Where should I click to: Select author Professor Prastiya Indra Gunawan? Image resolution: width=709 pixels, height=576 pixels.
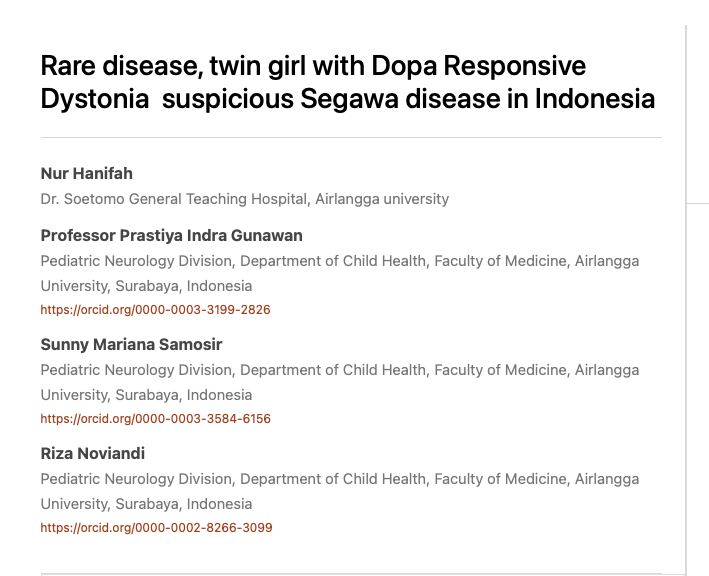pos(171,235)
